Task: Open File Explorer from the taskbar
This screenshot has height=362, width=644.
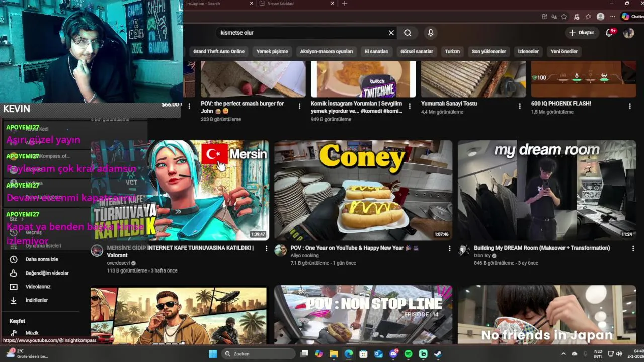Action: click(x=334, y=354)
